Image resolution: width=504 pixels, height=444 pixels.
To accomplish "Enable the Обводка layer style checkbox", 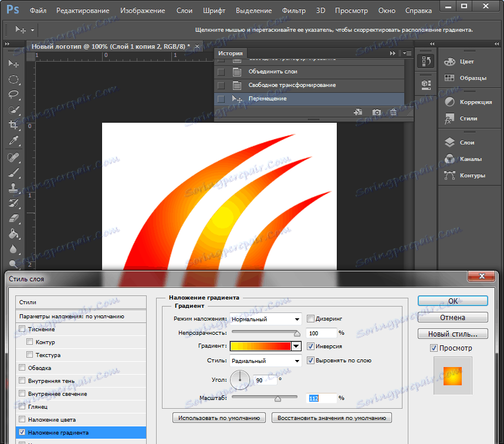I will coord(22,368).
